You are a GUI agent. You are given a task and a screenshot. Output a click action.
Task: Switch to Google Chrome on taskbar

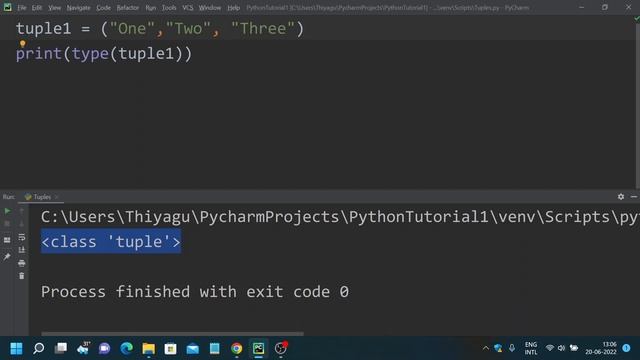(237, 349)
